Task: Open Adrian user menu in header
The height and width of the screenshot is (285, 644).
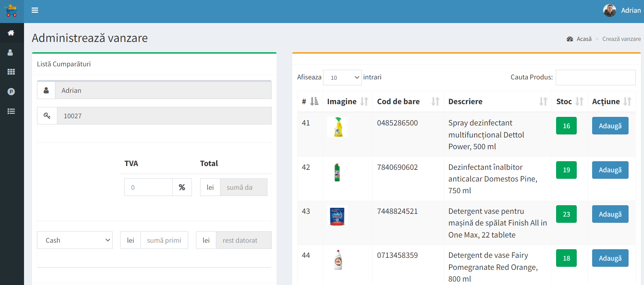Action: (x=631, y=11)
